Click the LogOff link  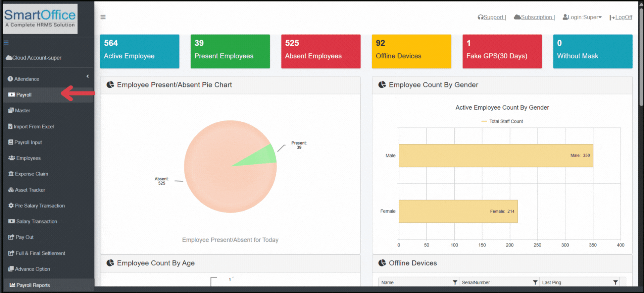pos(623,17)
